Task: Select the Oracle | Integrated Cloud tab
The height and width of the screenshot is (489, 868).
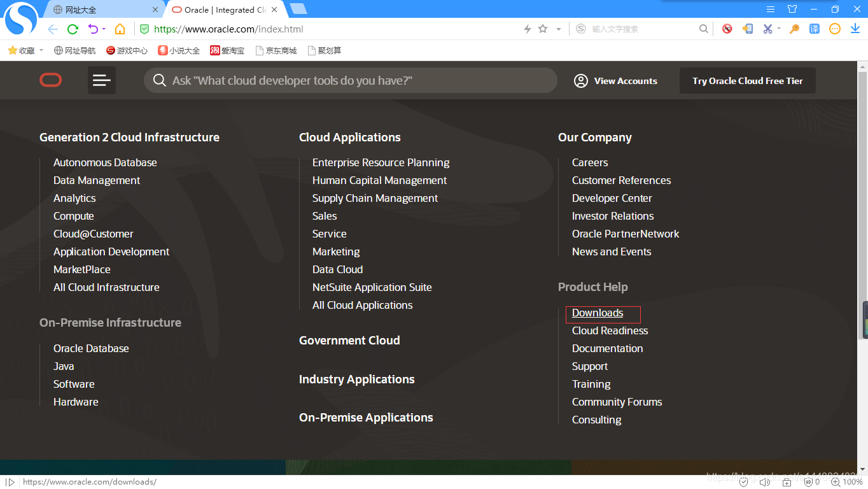Action: click(225, 10)
